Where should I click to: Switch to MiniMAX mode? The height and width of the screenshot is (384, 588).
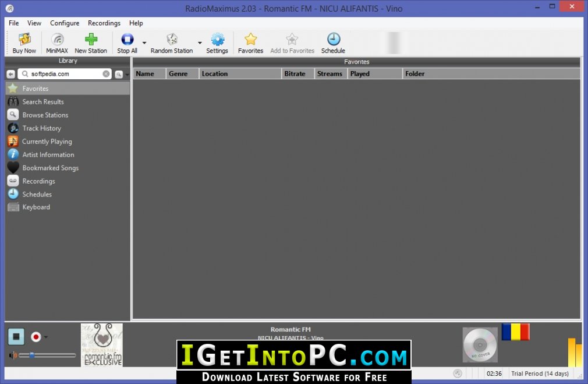click(x=57, y=43)
